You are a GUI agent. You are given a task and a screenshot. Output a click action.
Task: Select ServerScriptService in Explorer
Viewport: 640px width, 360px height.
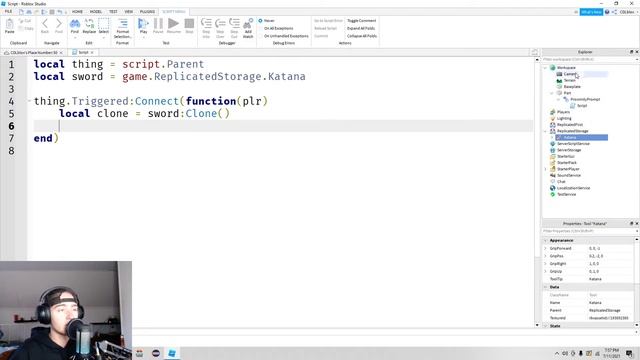573,144
